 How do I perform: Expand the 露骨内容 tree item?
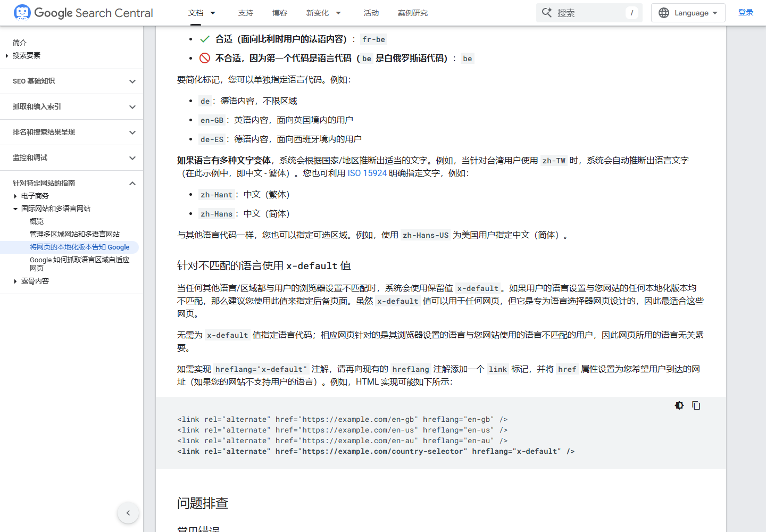(x=15, y=281)
